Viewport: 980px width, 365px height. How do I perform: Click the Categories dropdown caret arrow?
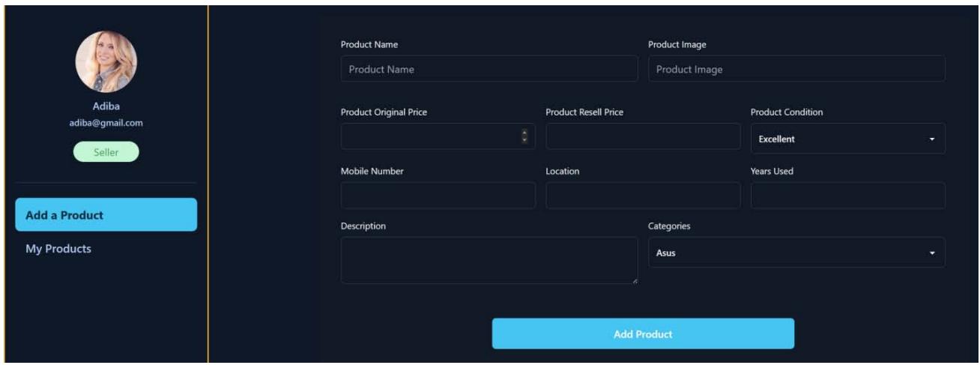[932, 253]
